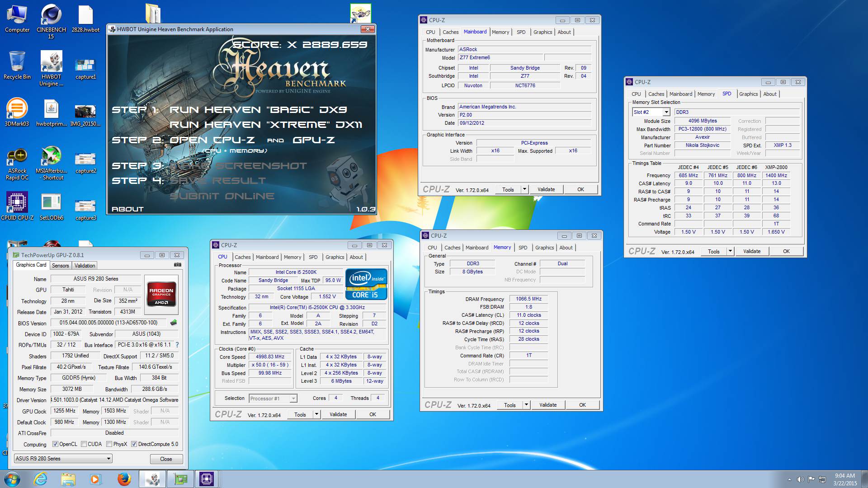This screenshot has width=868, height=488.
Task: Click the GPU-Z screenshot camera icon
Action: [178, 265]
